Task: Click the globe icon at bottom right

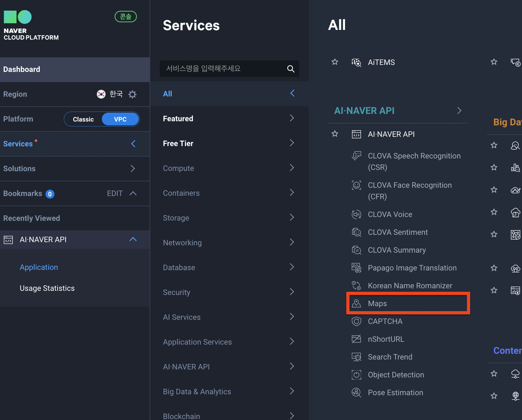Action: point(516,396)
